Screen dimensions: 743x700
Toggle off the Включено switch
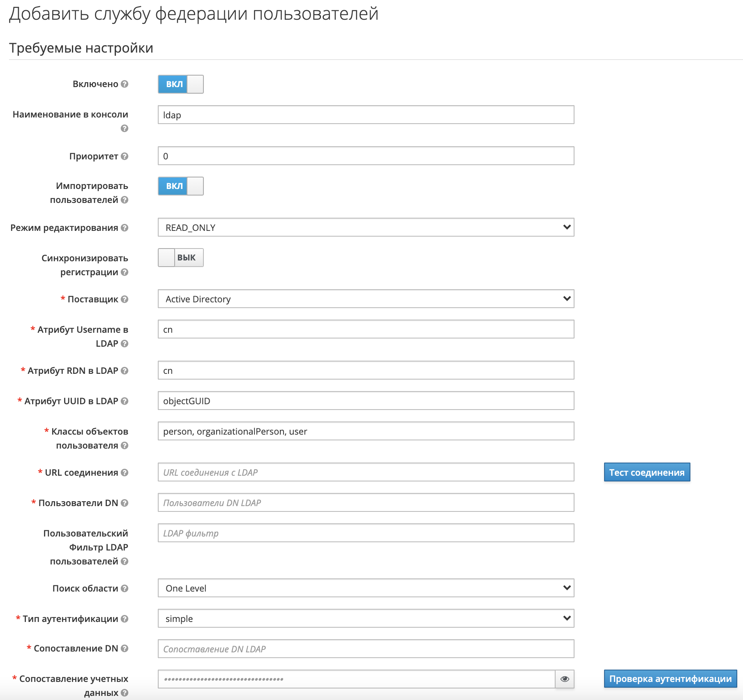[x=180, y=85]
